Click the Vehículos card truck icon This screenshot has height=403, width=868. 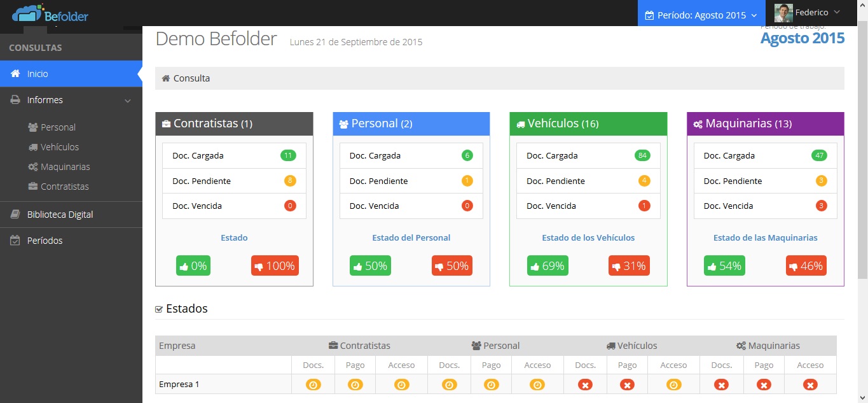pyautogui.click(x=520, y=124)
